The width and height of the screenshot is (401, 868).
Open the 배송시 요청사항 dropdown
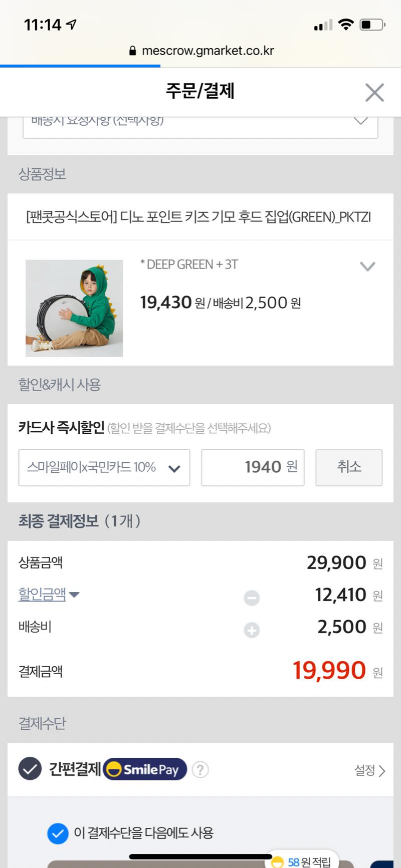200,123
